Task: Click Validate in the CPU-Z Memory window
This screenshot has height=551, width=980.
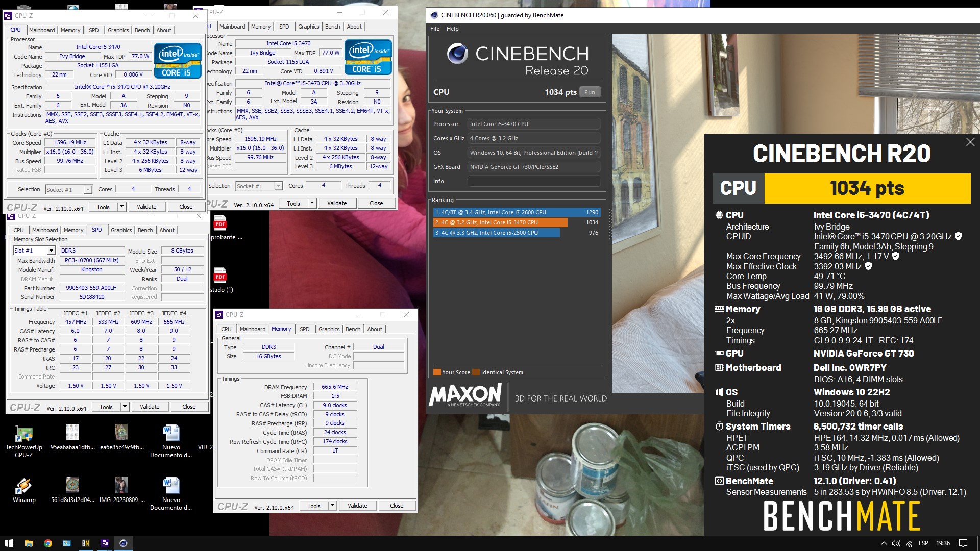Action: point(357,506)
